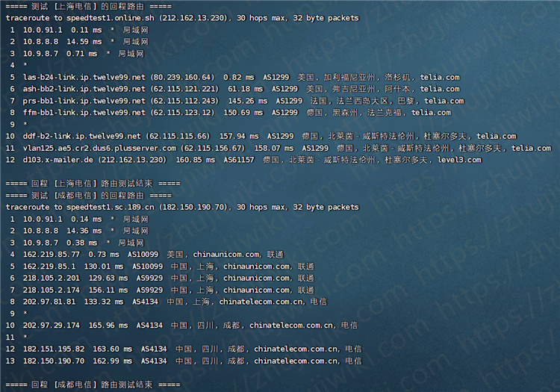The width and height of the screenshot is (560, 392).
Task: Click 成都电信 路由测试结束 footer line
Action: 93,385
